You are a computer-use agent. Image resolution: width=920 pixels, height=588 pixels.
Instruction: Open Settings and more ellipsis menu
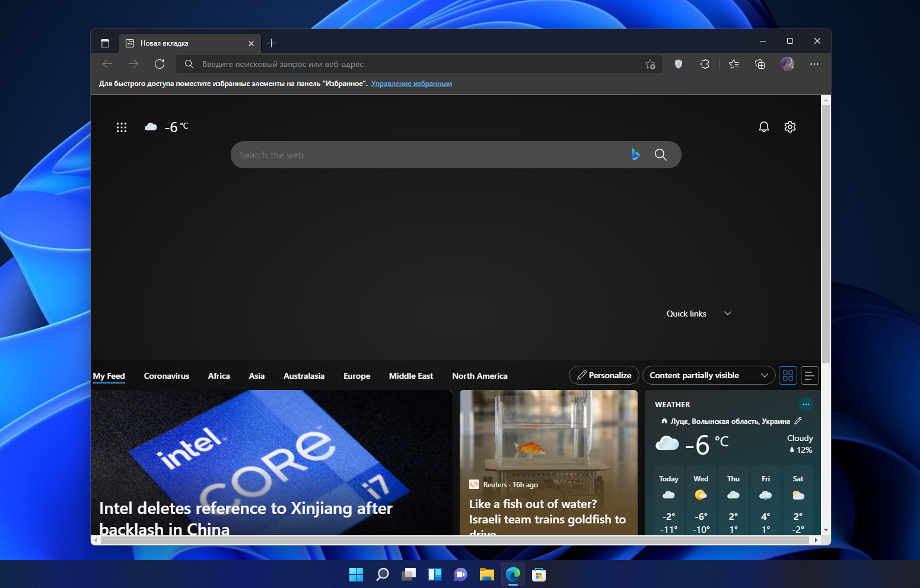click(814, 64)
